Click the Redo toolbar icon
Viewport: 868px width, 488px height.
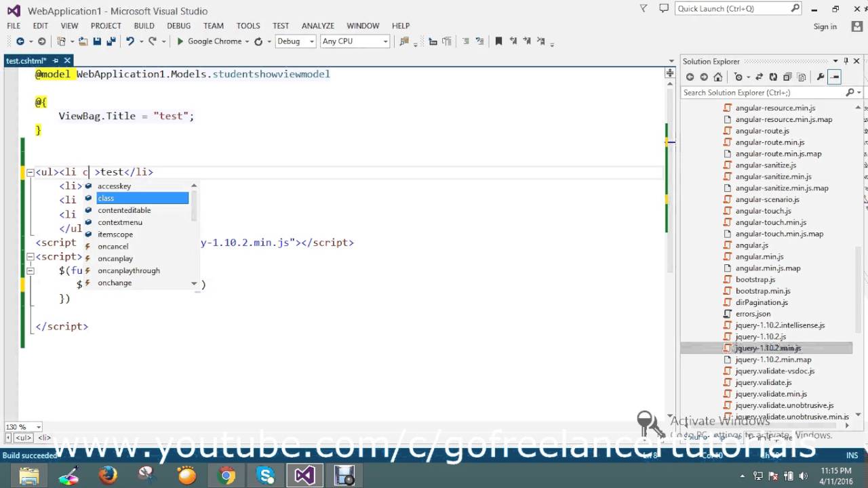coord(153,41)
